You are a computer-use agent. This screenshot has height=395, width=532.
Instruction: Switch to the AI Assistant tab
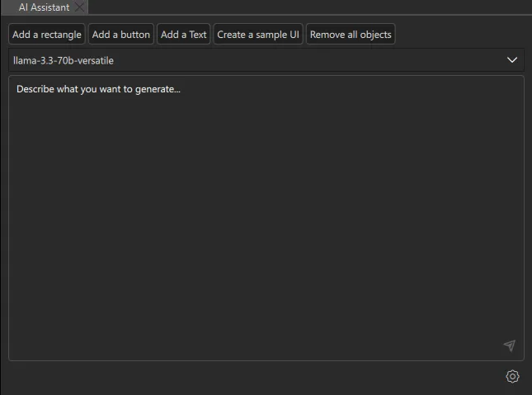pyautogui.click(x=44, y=7)
